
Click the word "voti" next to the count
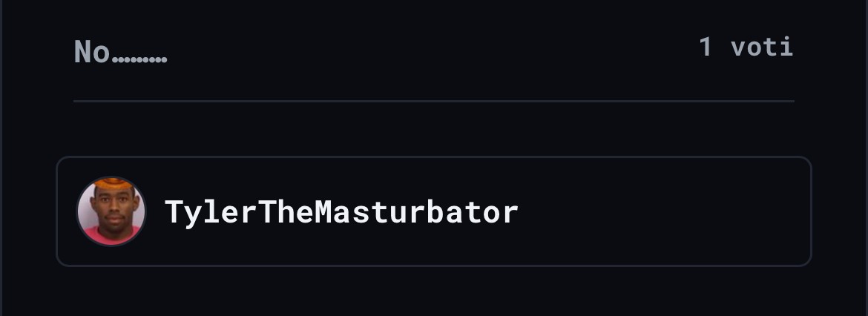click(762, 47)
